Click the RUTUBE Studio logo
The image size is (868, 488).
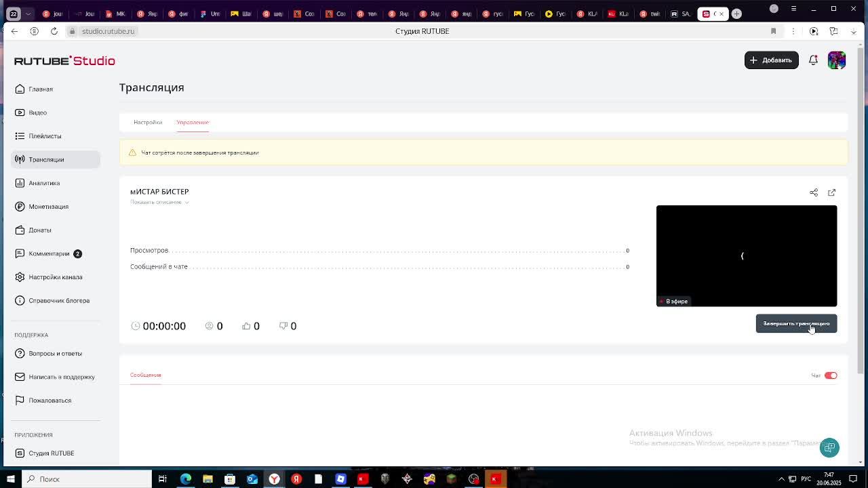(x=64, y=61)
